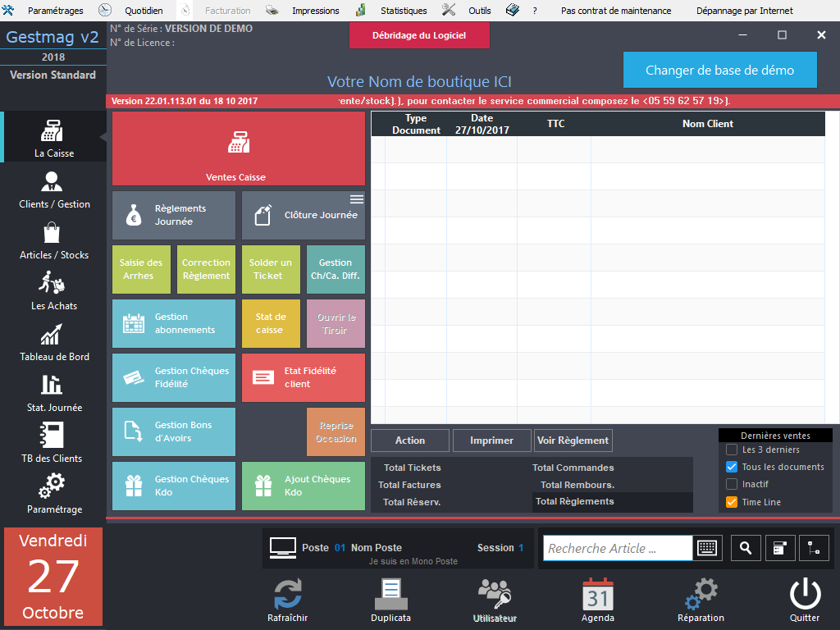This screenshot has width=840, height=630.
Task: Open TB des Clients sidebar section
Action: pos(53,444)
